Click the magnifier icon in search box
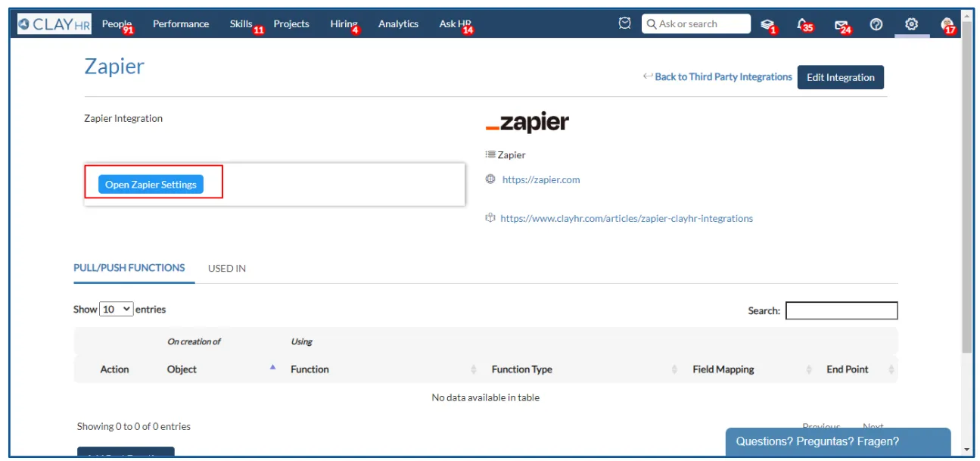This screenshot has width=980, height=461. click(x=651, y=24)
